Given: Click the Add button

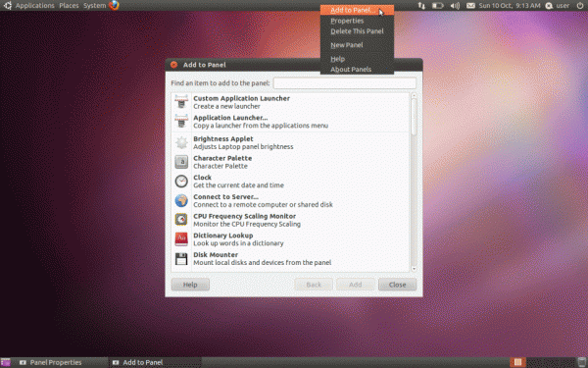Looking at the screenshot, I should 355,285.
